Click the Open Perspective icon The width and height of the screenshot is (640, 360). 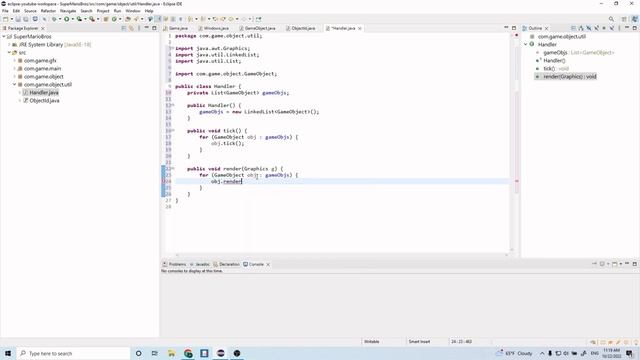pyautogui.click(x=624, y=19)
